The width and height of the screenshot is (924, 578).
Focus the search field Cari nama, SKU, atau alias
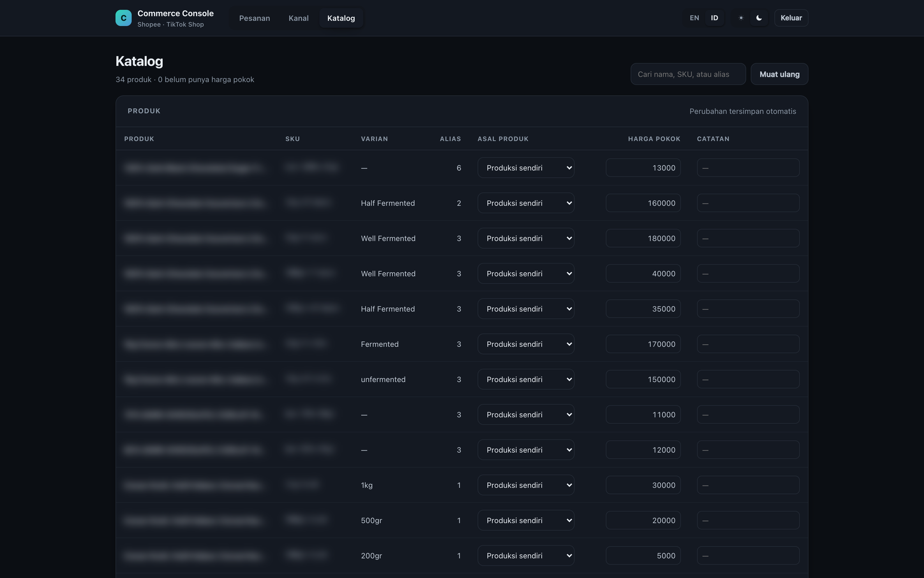pyautogui.click(x=688, y=74)
